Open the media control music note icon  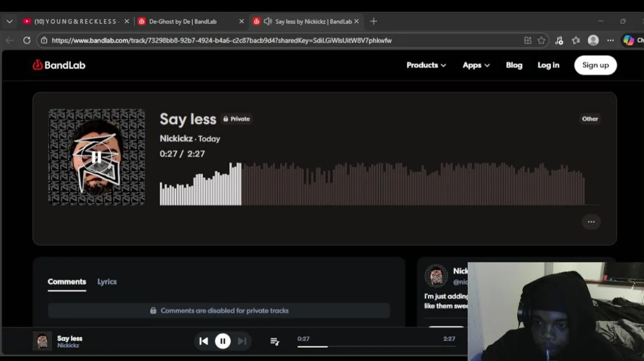coord(559,41)
